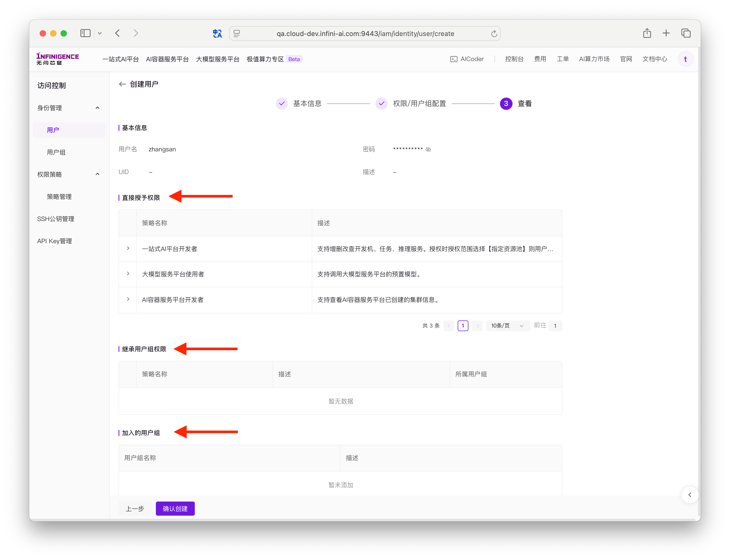Open the reader/page settings icon in address bar
Image resolution: width=730 pixels, height=560 pixels.
(x=237, y=33)
